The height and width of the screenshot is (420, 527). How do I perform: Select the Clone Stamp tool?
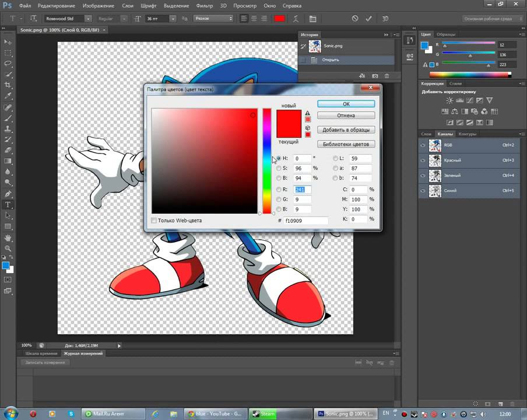tap(8, 129)
